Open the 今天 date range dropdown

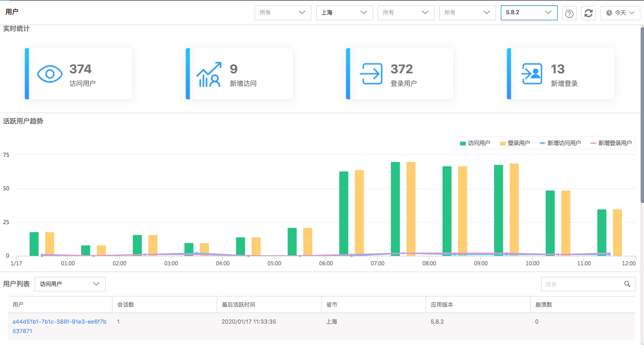[620, 13]
